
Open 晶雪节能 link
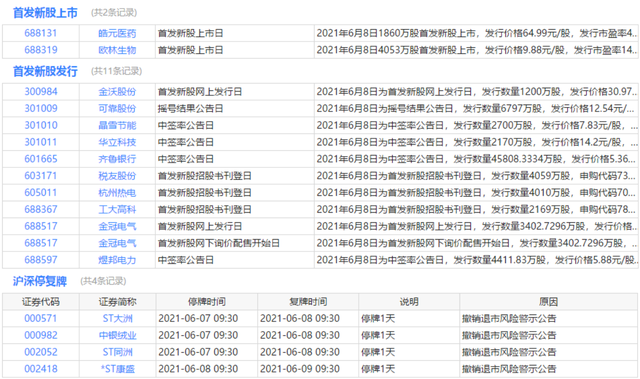click(x=117, y=125)
